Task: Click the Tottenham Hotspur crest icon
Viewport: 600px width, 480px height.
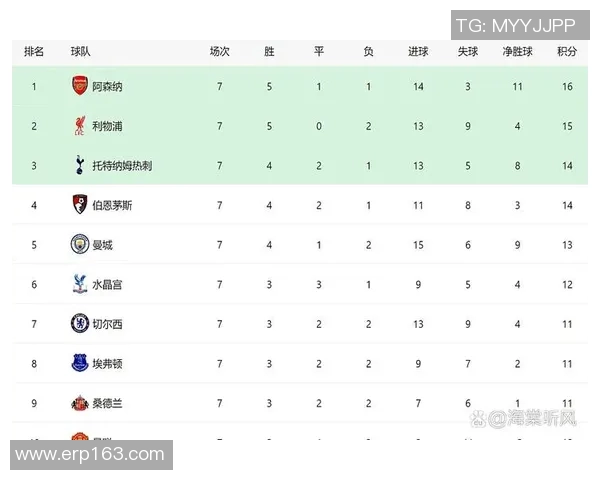Action: (x=80, y=166)
